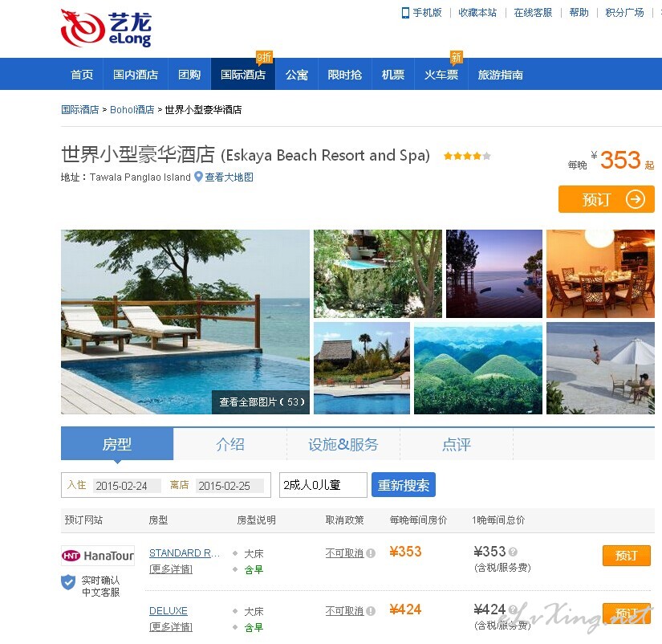Click 更多详情 under STANDARD room
Screen dimensions: 662x644
(171, 569)
